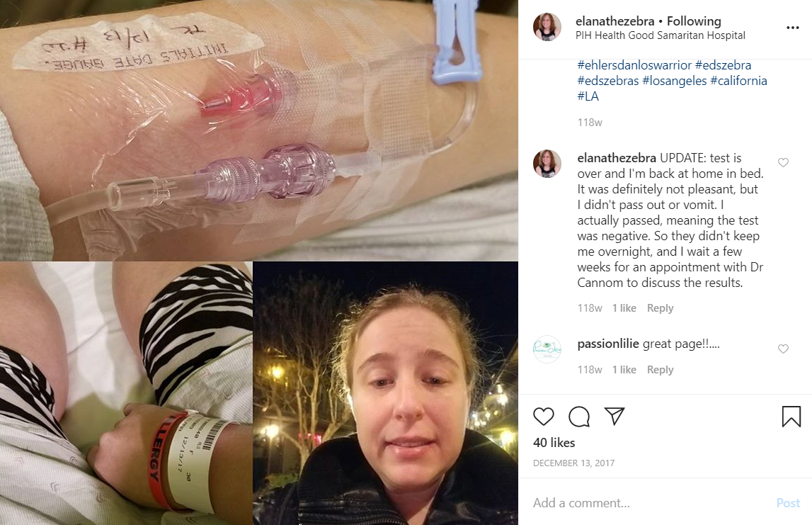Open the comment bubble icon
812x525 pixels.
coord(579,417)
